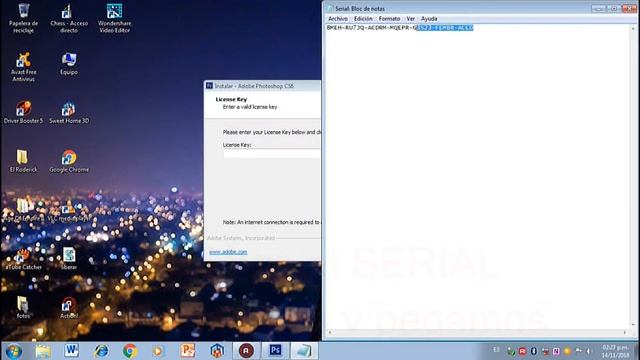
Task: Open the Archivo menu in Notepad
Action: [338, 19]
